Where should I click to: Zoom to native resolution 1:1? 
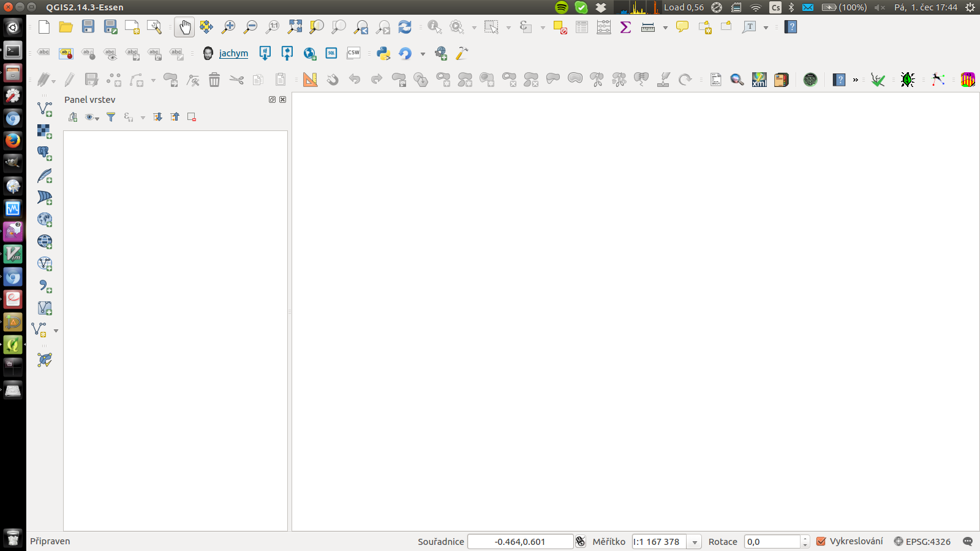pos(273,27)
